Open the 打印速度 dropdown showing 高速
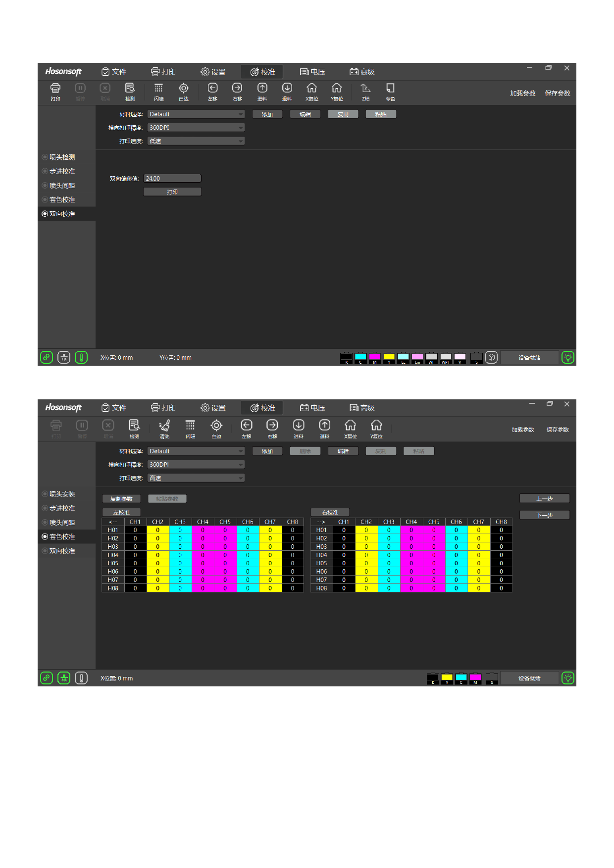This screenshot has height=868, width=614. tap(196, 478)
